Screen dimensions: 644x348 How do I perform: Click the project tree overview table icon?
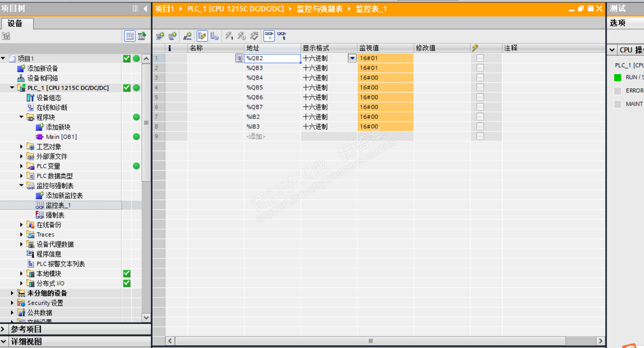130,36
